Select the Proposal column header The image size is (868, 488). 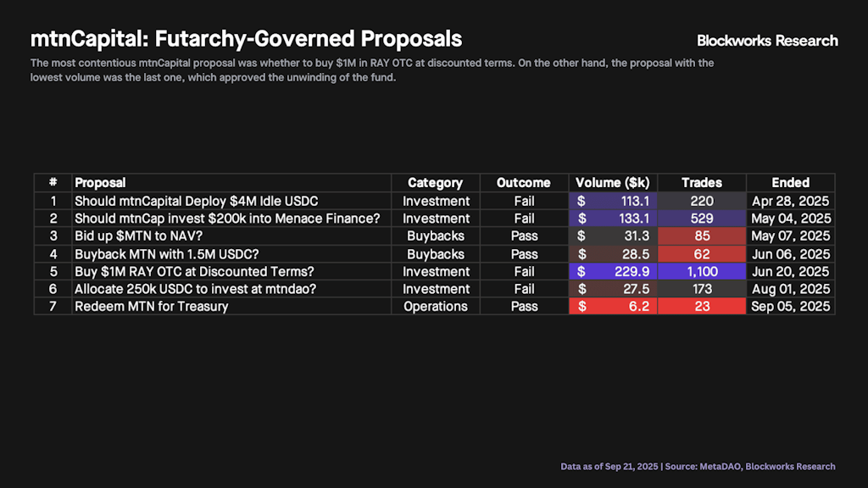100,182
